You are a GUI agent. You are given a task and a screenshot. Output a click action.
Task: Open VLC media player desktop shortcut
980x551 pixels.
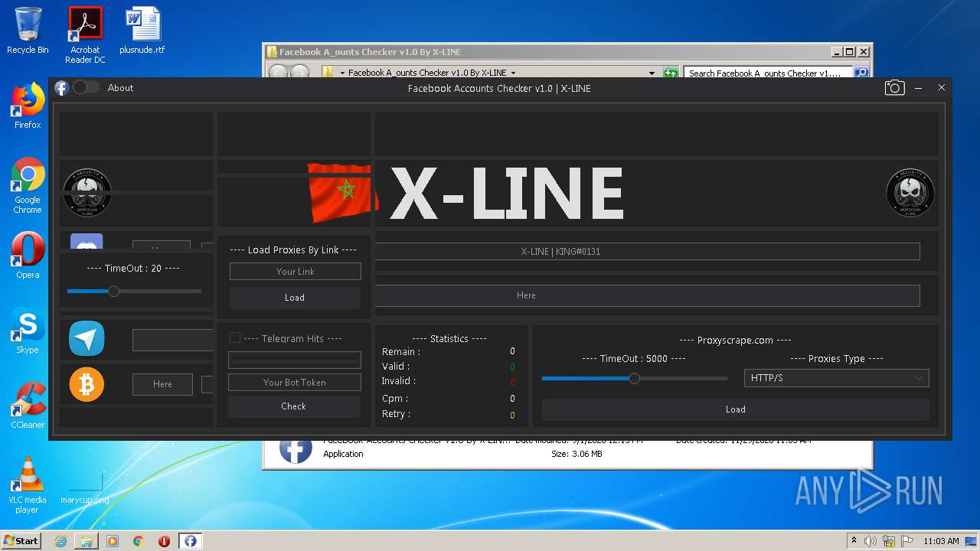(28, 485)
